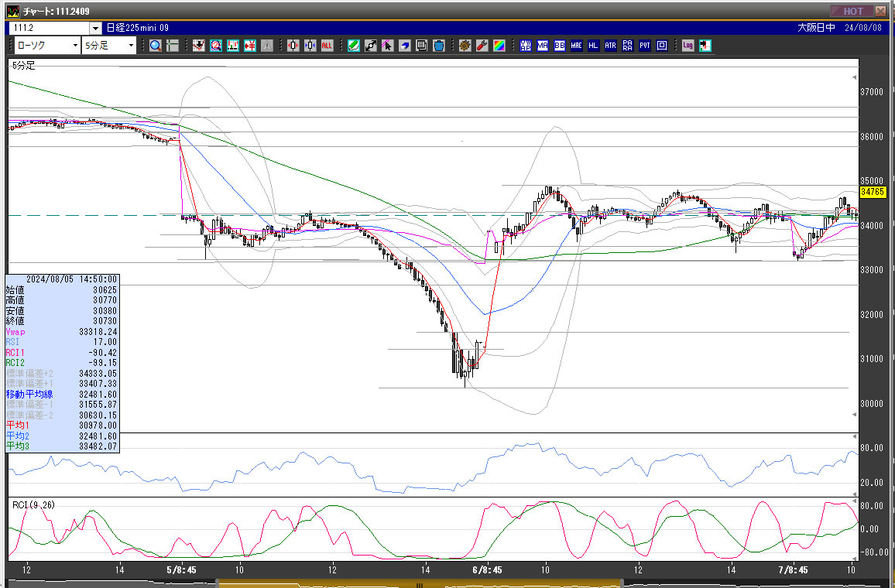Click the Vwap value 33318.24
Screen dimensions: 895x588
pyautogui.click(x=98, y=332)
